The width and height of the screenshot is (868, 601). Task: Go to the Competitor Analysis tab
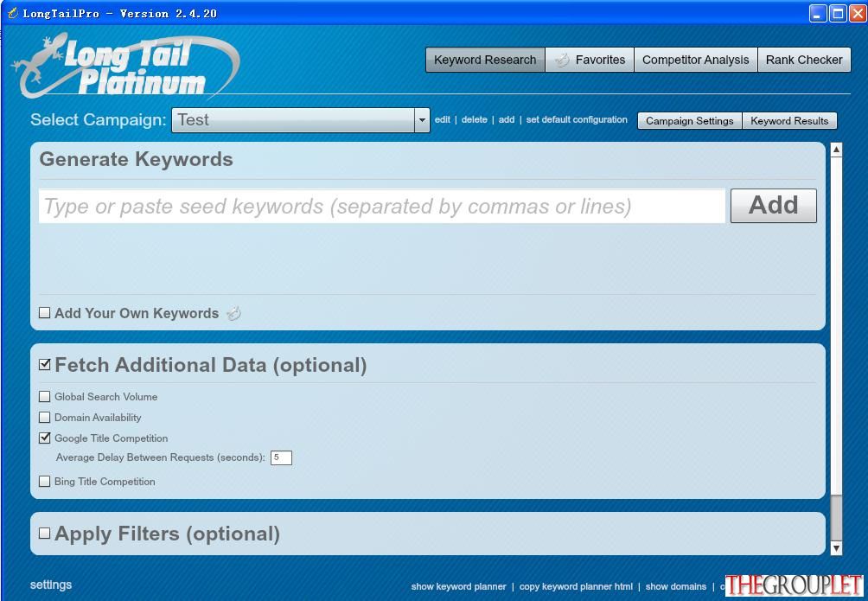point(695,60)
